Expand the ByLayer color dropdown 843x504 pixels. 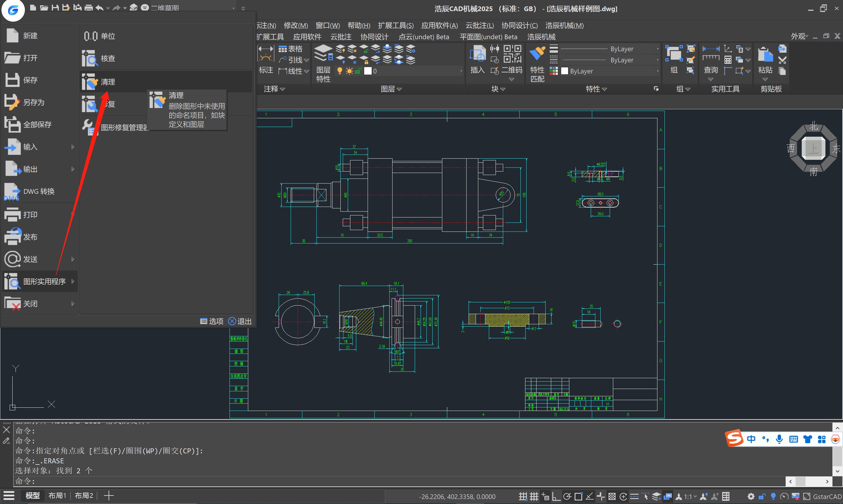[x=657, y=71]
